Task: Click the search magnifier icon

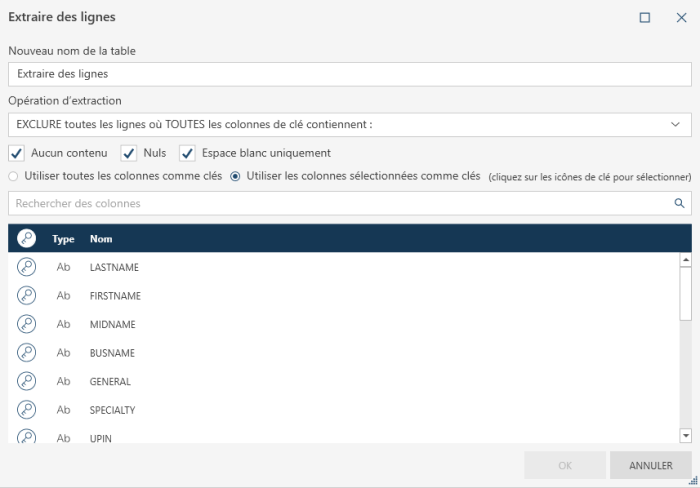Action: [x=679, y=203]
